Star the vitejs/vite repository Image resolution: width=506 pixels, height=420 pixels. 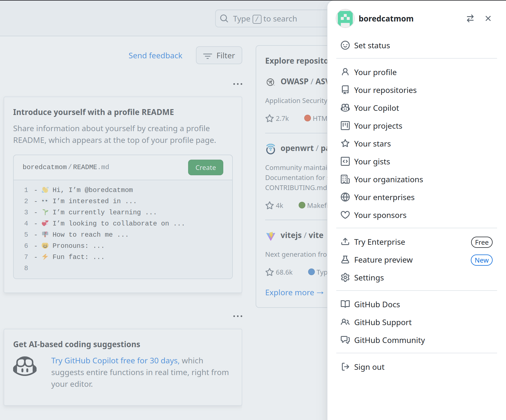tap(270, 272)
